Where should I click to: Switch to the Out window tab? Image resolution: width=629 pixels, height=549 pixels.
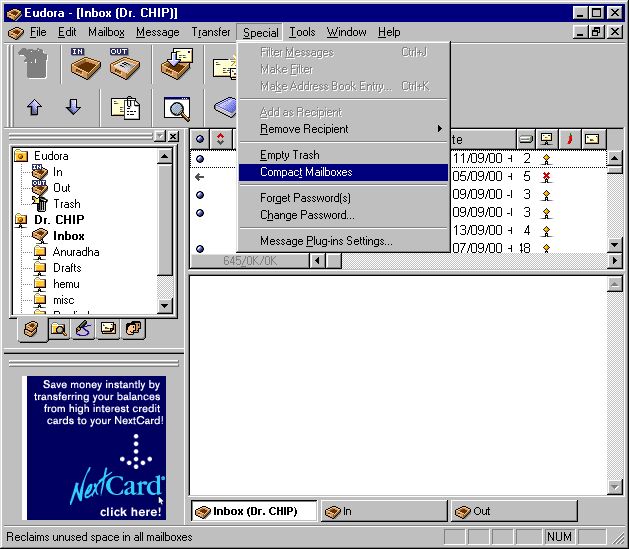pyautogui.click(x=514, y=511)
